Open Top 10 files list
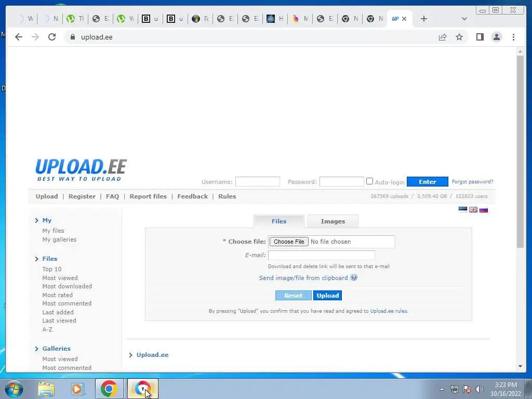 click(52, 269)
